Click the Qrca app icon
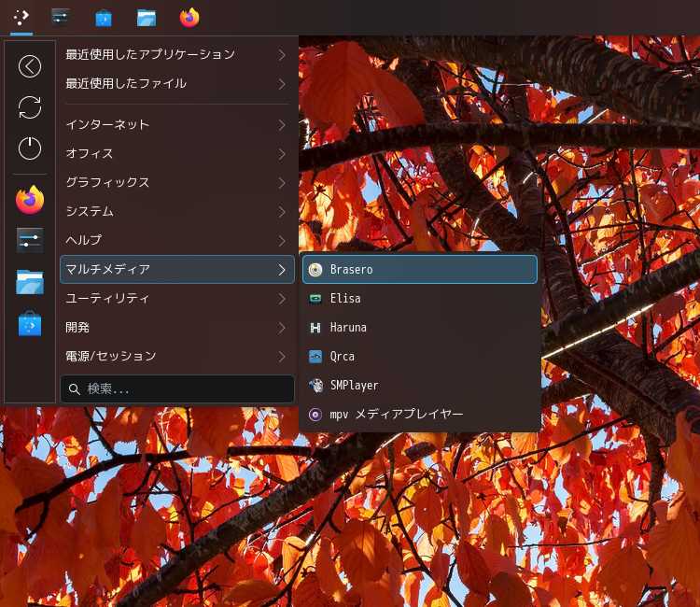The image size is (700, 607). [315, 357]
